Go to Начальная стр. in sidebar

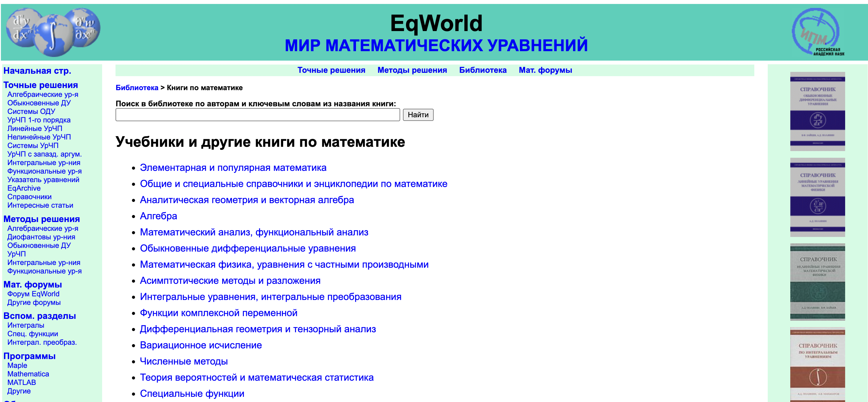pyautogui.click(x=37, y=71)
